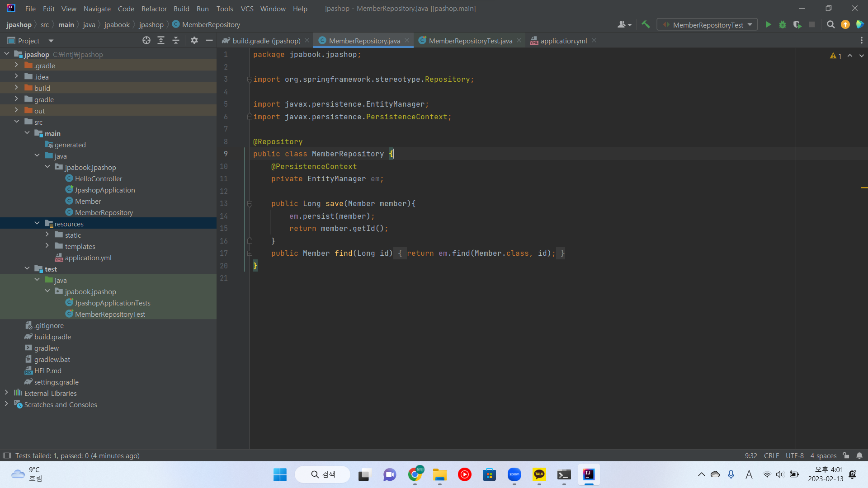Open MemberRepositoryTest run configuration dropdown

click(x=708, y=25)
